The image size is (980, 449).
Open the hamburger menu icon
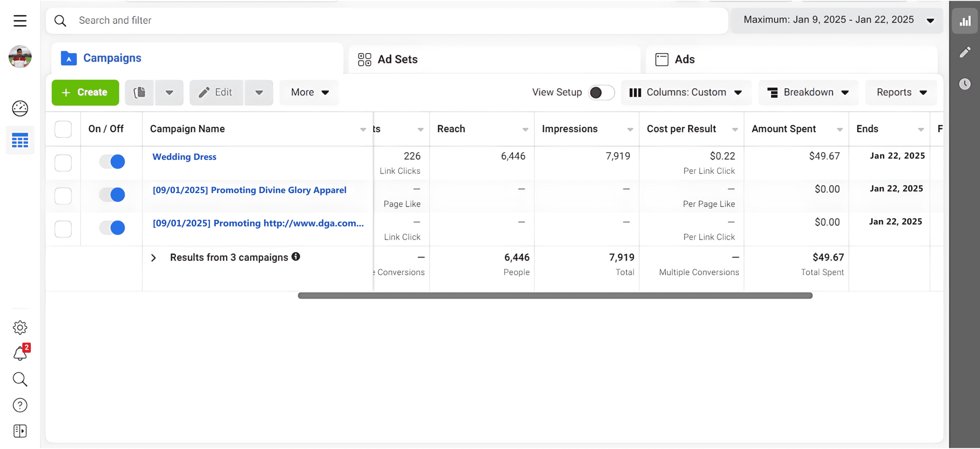click(x=20, y=20)
